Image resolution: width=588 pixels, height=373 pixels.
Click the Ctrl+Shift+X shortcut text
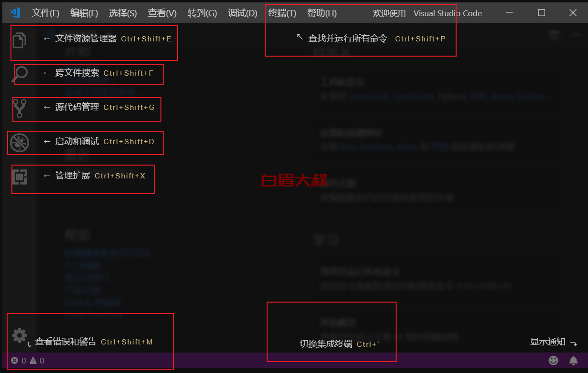(120, 176)
